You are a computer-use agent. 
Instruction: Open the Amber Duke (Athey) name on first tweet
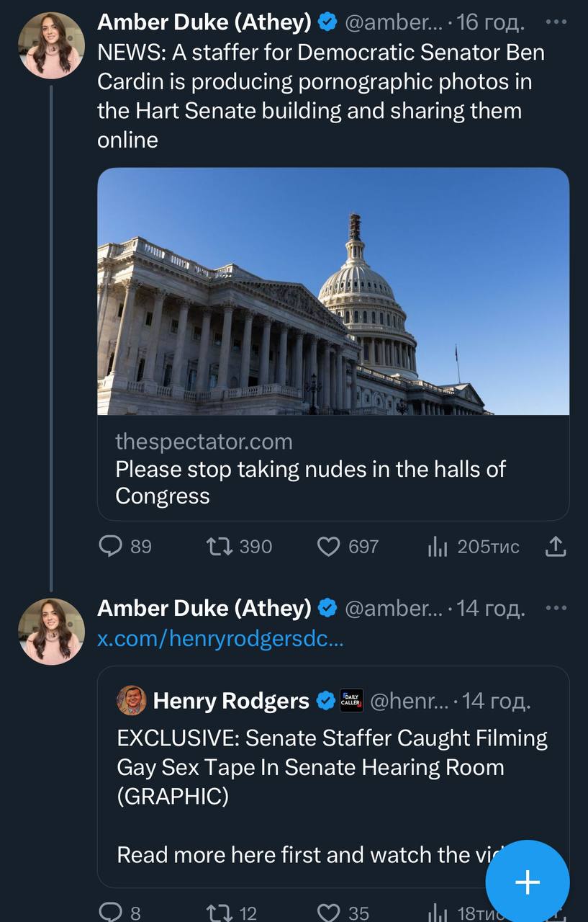(x=204, y=22)
